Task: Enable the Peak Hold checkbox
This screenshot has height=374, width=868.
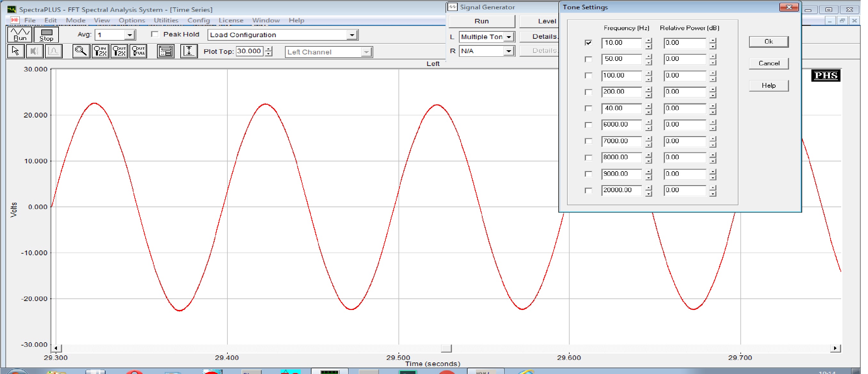Action: (x=155, y=34)
